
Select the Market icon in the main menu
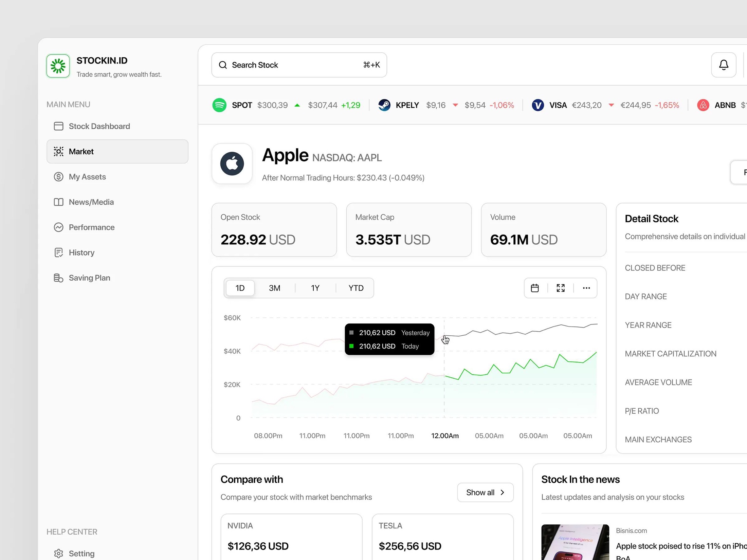pyautogui.click(x=58, y=151)
